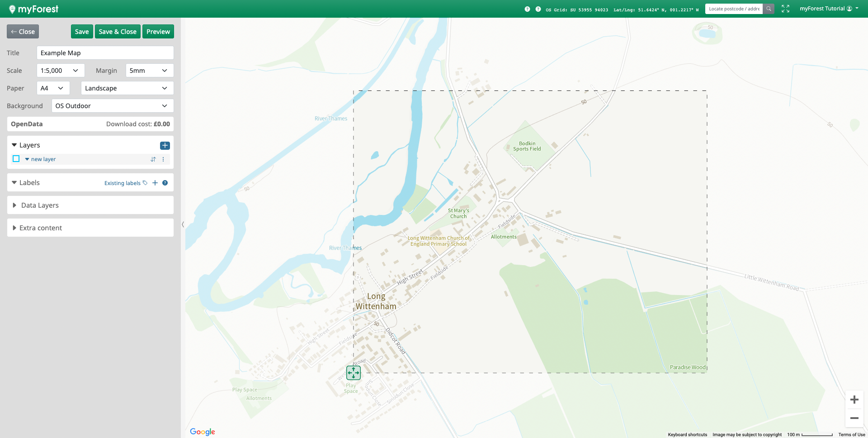Viewport: 868px width, 438px height.
Task: Click the reorder arrows on new layer
Action: tap(153, 159)
